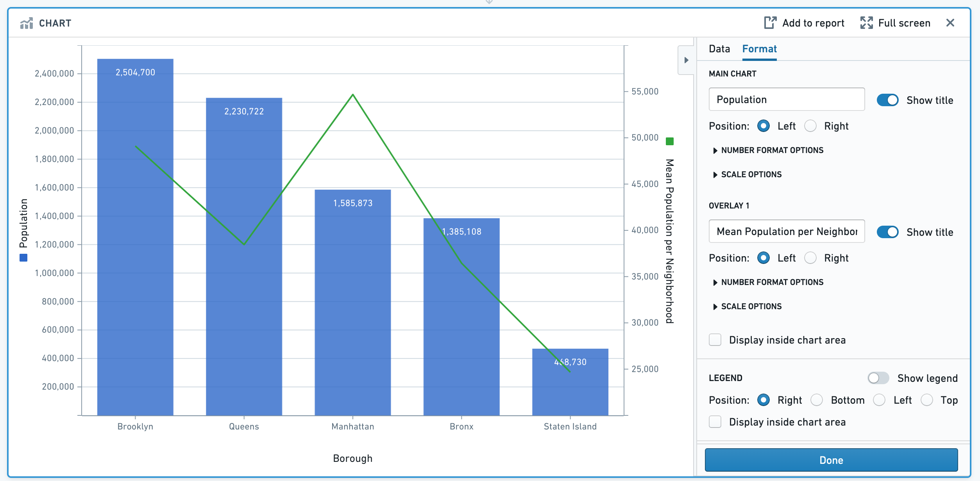Click the Brooklyn bar labeled 2,504,700
Image resolution: width=980 pixels, height=481 pixels.
point(135,237)
